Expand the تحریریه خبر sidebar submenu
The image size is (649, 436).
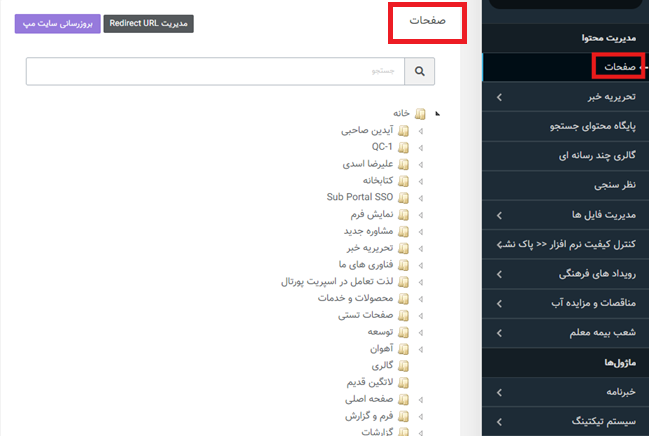coord(499,97)
